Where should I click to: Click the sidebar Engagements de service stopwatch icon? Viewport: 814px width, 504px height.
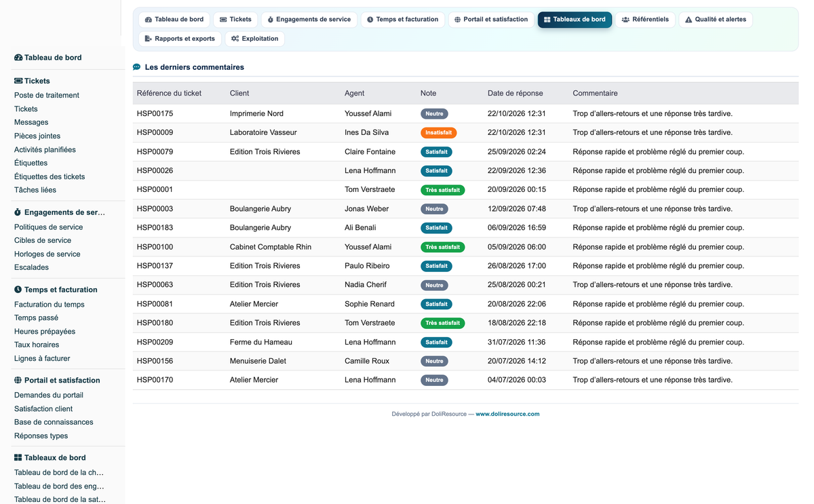coord(18,212)
